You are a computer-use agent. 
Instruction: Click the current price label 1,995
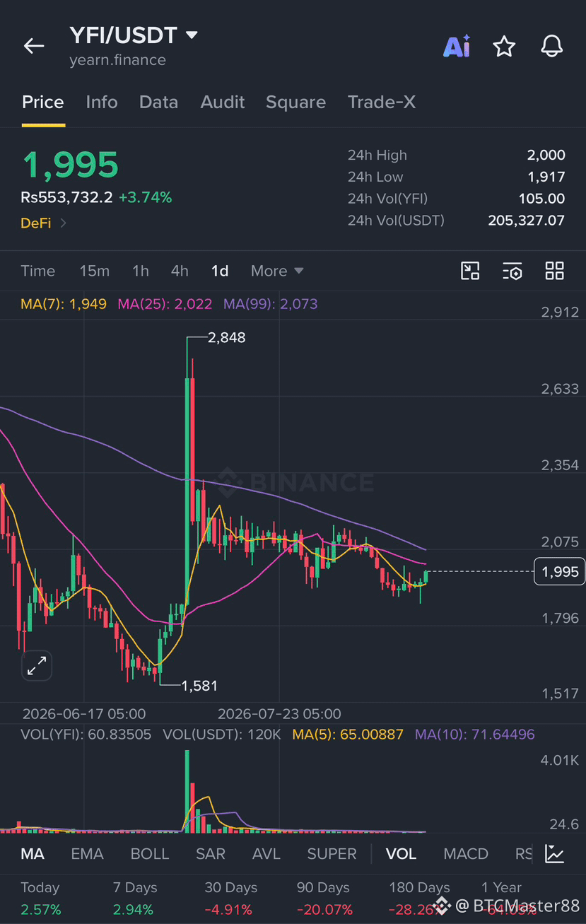pos(560,571)
